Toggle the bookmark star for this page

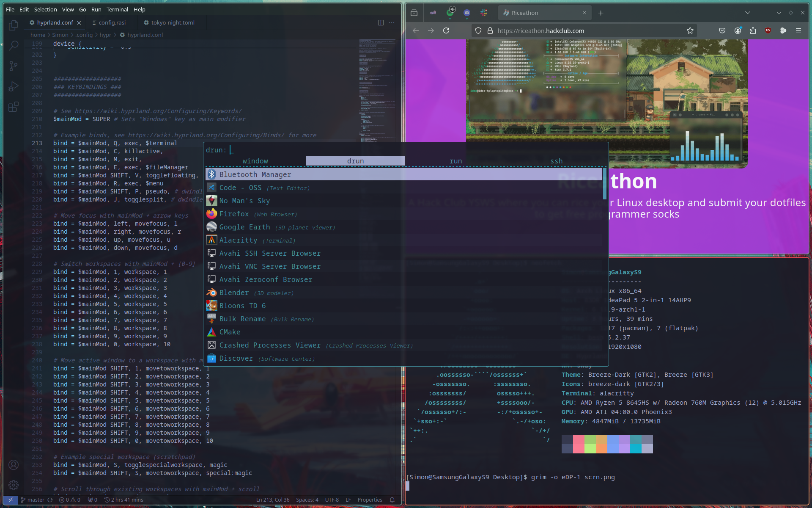click(690, 30)
